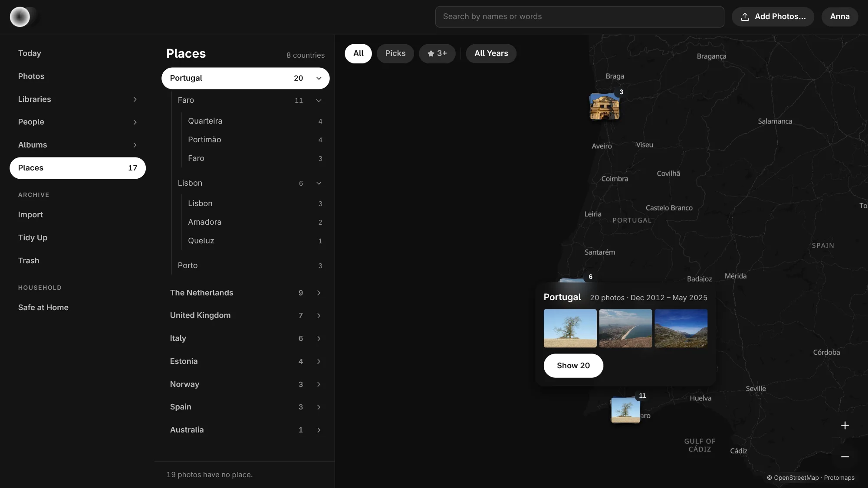Screen dimensions: 868x488
Task: Open the Braga map cluster with 3 photos
Action: (x=605, y=106)
